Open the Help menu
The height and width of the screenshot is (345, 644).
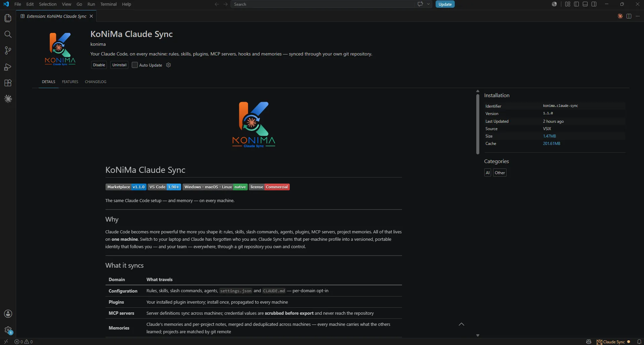tap(126, 4)
